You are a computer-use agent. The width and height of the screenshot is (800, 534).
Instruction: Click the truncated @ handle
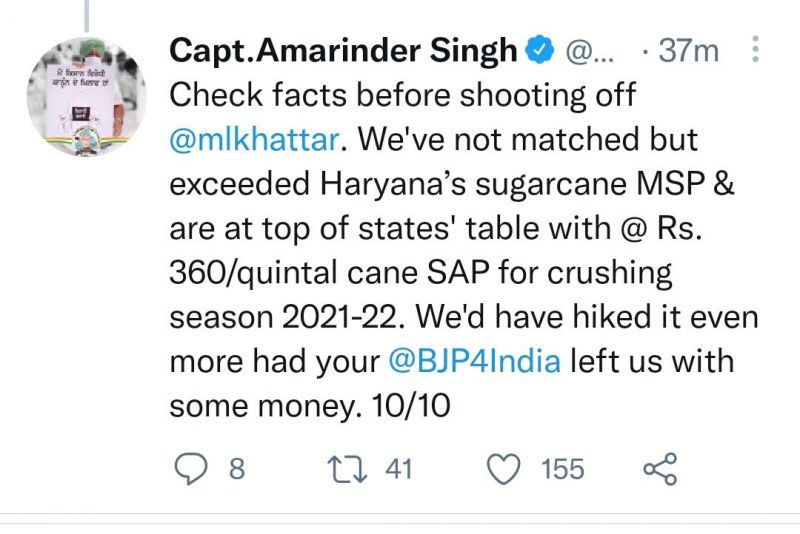[586, 50]
